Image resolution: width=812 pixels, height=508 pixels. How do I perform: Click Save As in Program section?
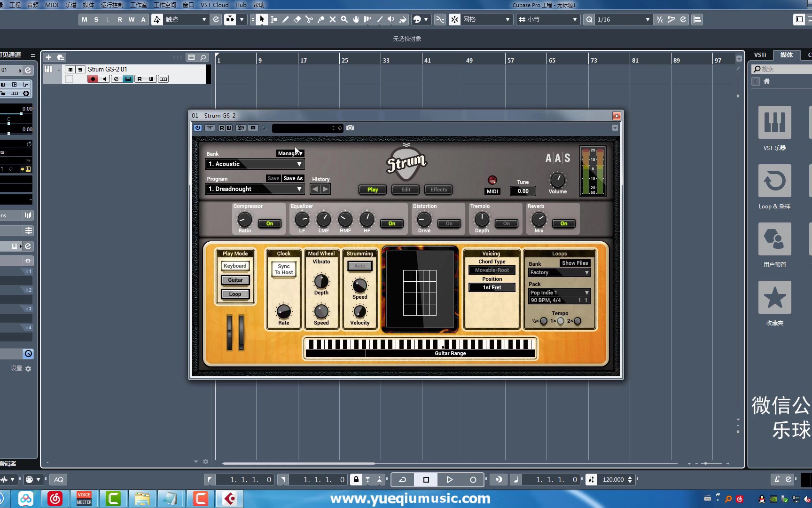tap(293, 179)
